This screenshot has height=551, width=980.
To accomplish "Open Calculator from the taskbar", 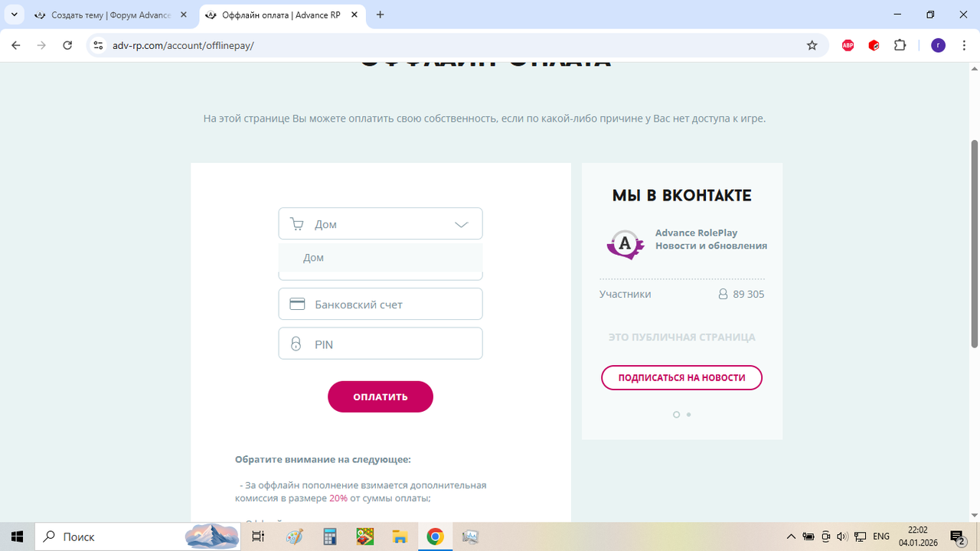I will click(x=329, y=536).
